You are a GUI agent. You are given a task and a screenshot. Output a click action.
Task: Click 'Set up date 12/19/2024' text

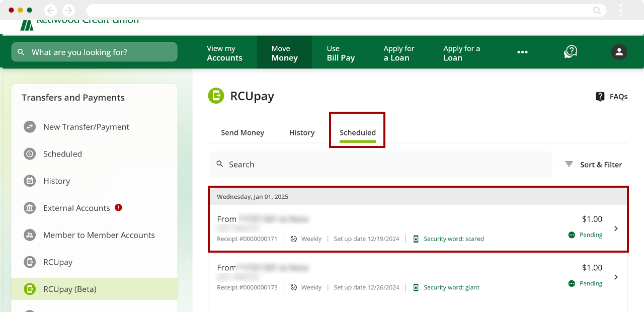click(x=366, y=239)
